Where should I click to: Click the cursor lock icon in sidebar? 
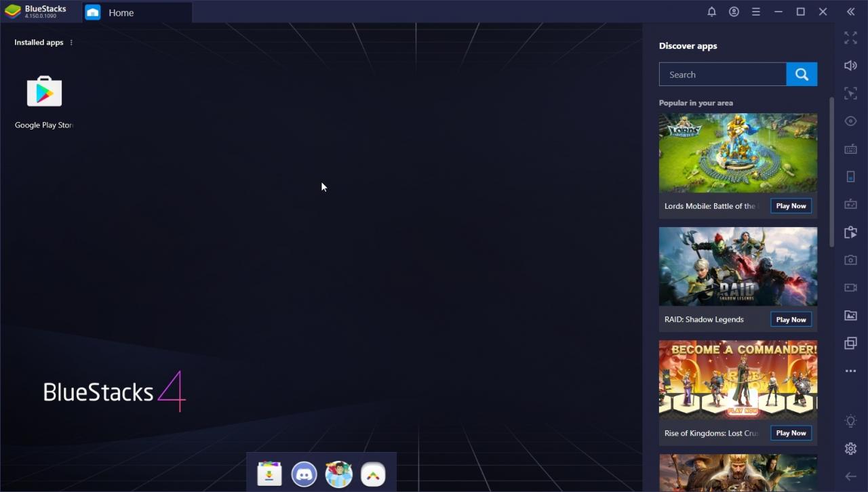point(850,94)
